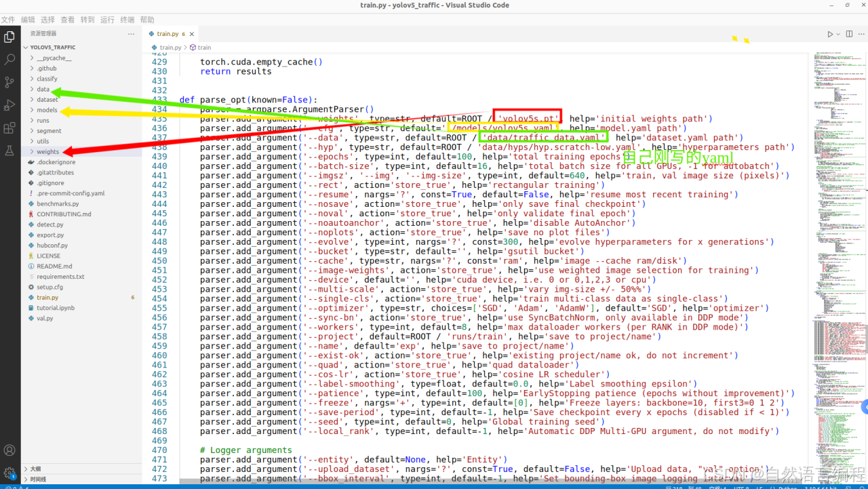Image resolution: width=868 pixels, height=489 pixels.
Task: Expand the classify folder
Action: (x=81, y=79)
